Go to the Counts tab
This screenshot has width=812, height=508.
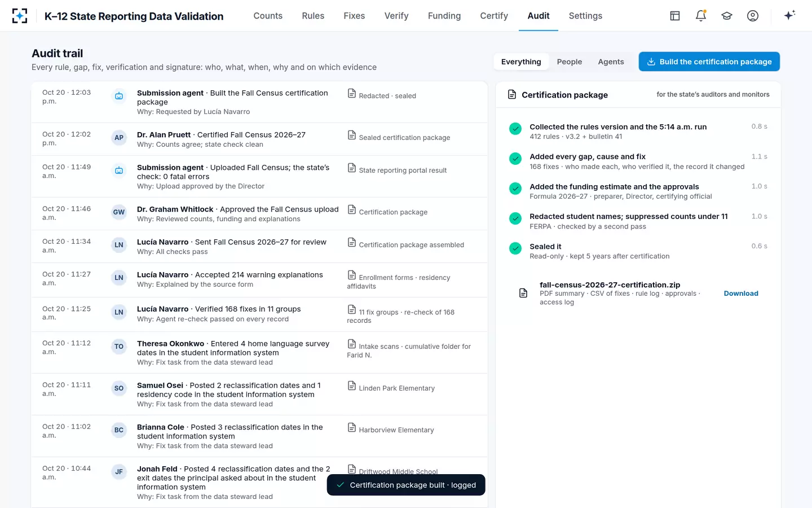coord(268,16)
